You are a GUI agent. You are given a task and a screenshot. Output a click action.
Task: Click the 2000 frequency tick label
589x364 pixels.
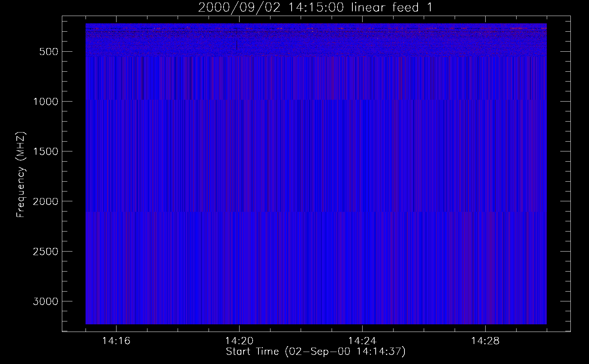tap(46, 202)
